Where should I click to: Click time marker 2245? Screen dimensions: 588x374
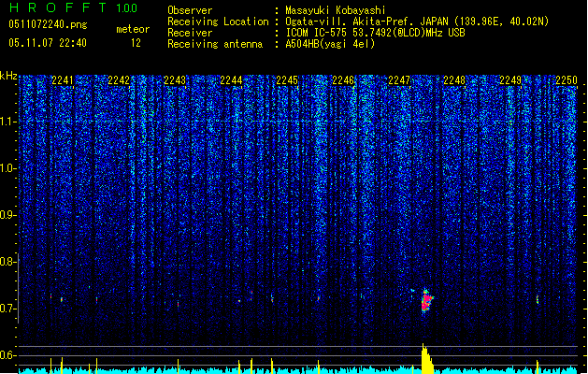click(x=287, y=80)
